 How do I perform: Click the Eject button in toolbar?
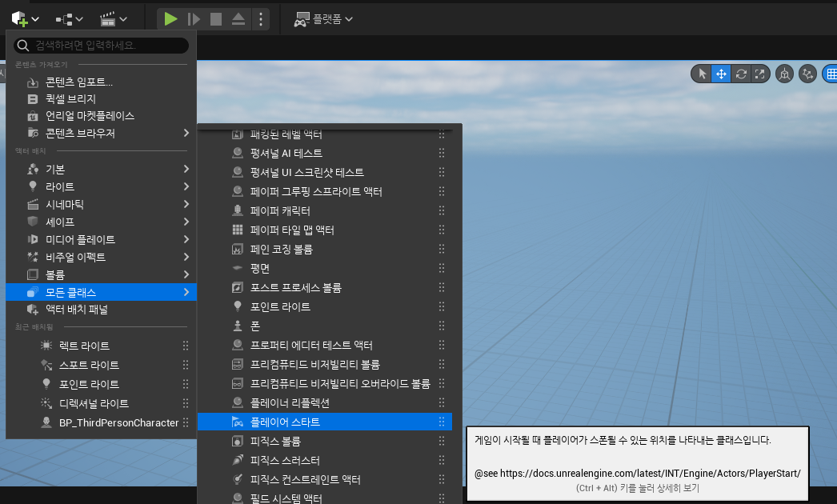tap(238, 19)
